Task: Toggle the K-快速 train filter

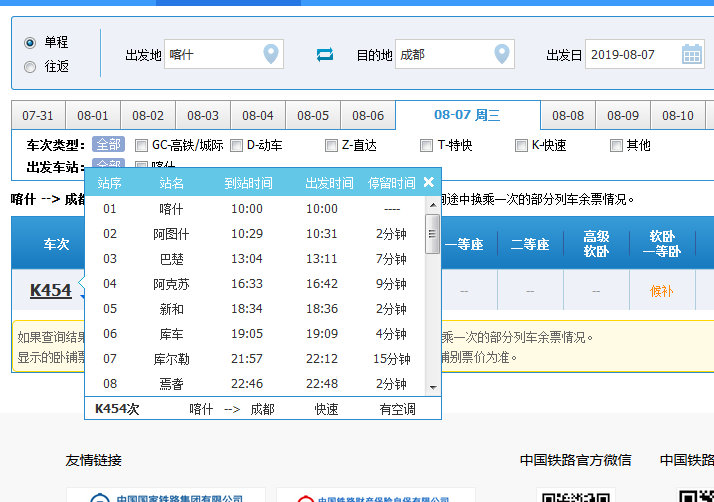Action: pos(522,145)
